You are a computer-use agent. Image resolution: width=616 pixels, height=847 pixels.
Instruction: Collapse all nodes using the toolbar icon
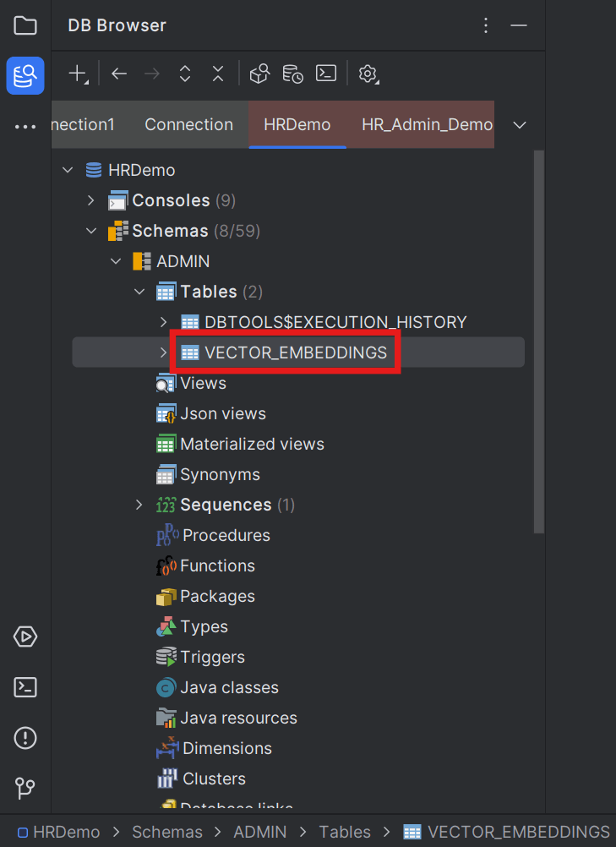(217, 74)
